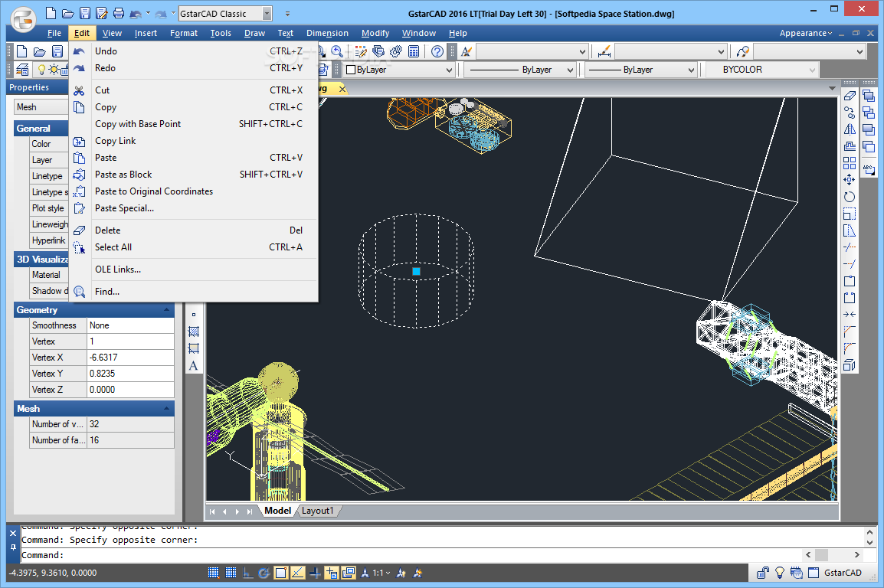884x588 pixels.
Task: Open the BYCOLOR plot style dropdown
Action: [813, 70]
